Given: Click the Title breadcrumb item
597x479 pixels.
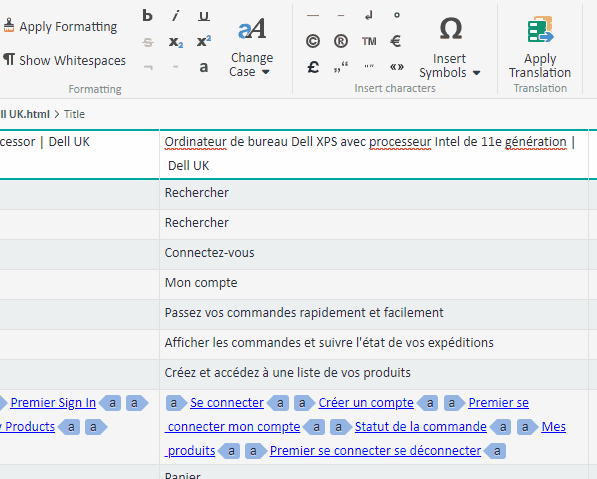Looking at the screenshot, I should (x=74, y=114).
